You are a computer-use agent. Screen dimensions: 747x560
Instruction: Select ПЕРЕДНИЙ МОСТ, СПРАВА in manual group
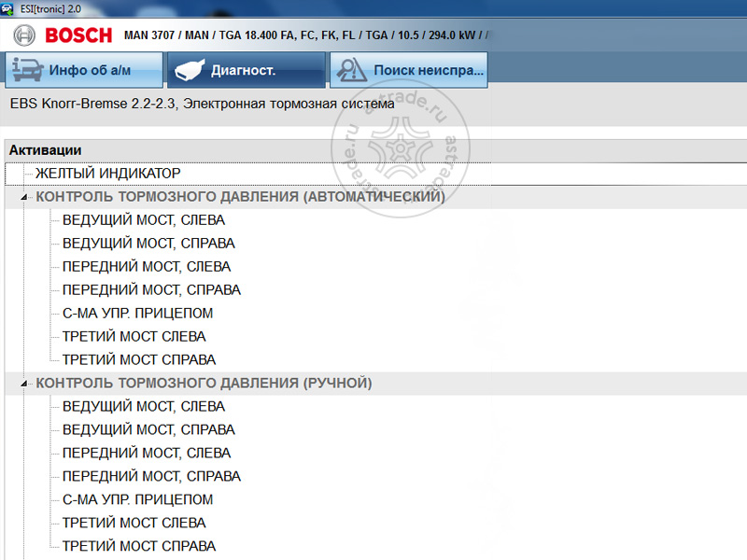[151, 476]
